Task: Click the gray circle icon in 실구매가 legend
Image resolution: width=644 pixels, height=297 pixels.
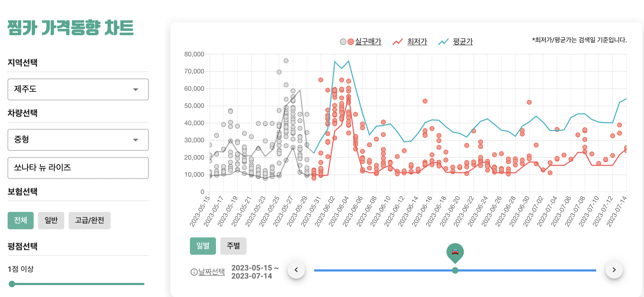Action: (x=343, y=41)
